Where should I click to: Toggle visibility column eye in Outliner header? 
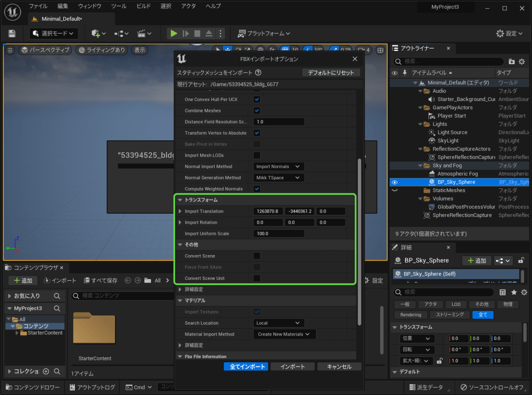[x=395, y=73]
